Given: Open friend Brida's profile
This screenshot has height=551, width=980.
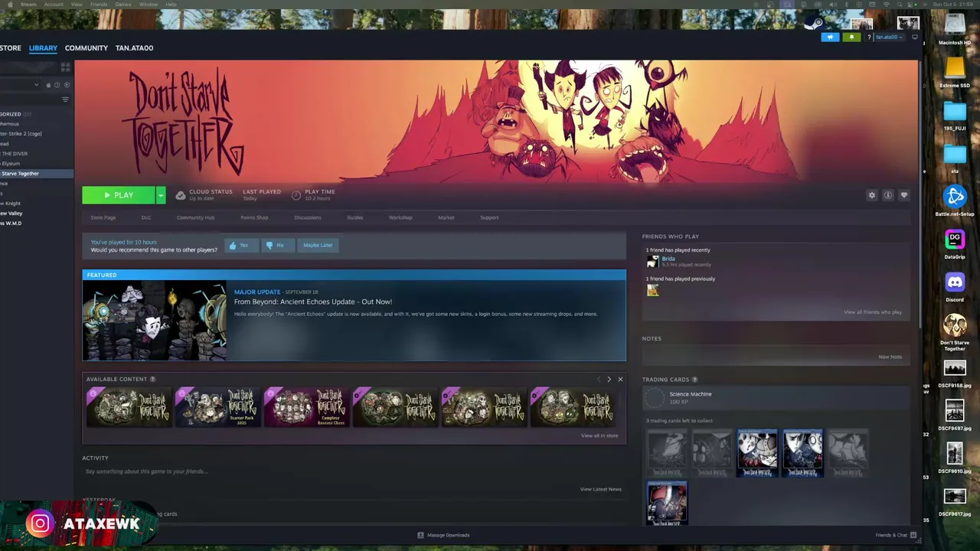Looking at the screenshot, I should point(668,259).
